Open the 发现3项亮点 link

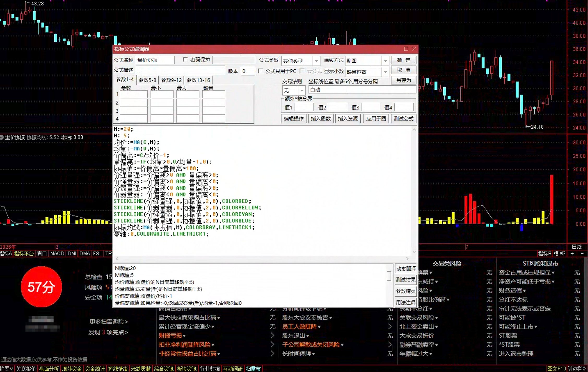[x=108, y=332]
